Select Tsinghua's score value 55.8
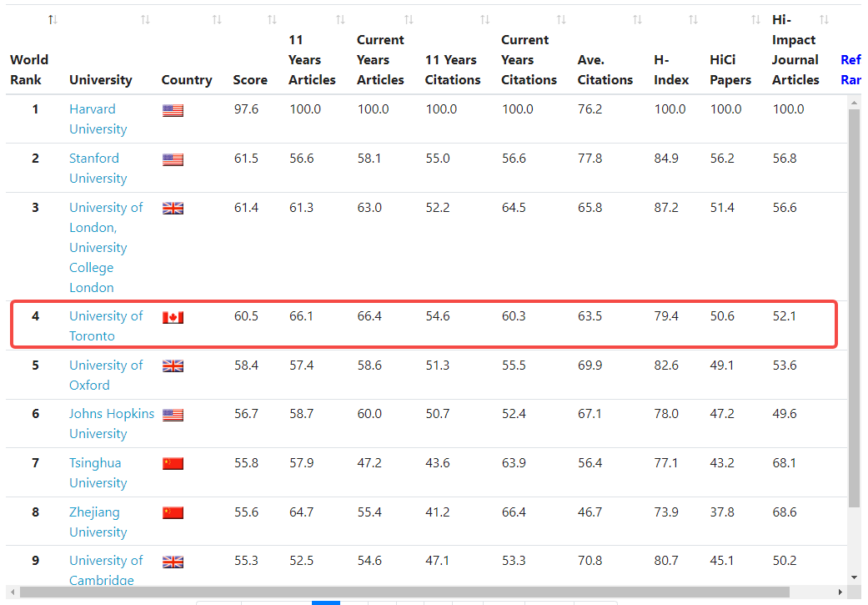Viewport: 868px width, 605px height. pyautogui.click(x=246, y=463)
